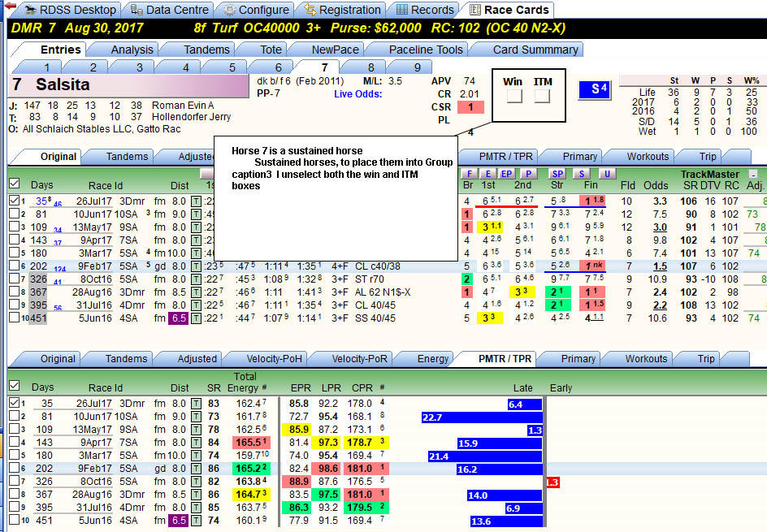Open the Configure gear tab
This screenshot has width=767, height=532.
(229, 10)
